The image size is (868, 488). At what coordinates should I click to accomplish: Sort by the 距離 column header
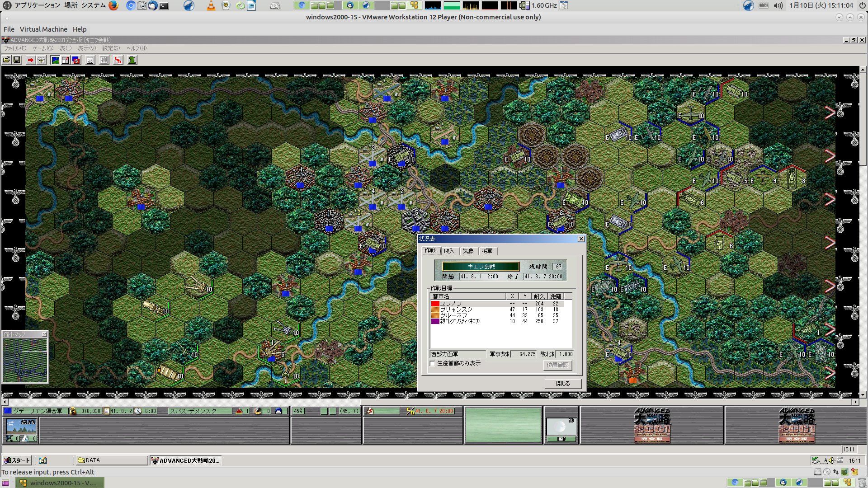556,296
